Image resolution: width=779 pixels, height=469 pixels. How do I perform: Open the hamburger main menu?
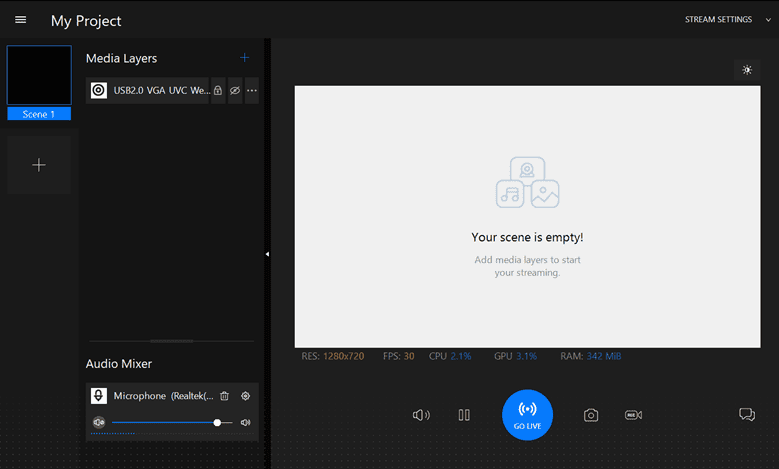tap(20, 20)
